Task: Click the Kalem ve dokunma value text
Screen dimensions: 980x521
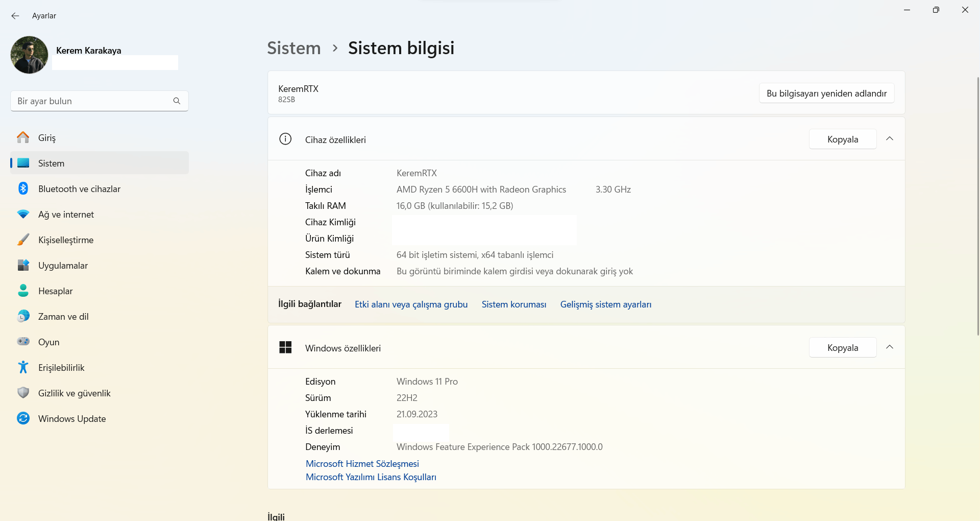Action: (514, 271)
